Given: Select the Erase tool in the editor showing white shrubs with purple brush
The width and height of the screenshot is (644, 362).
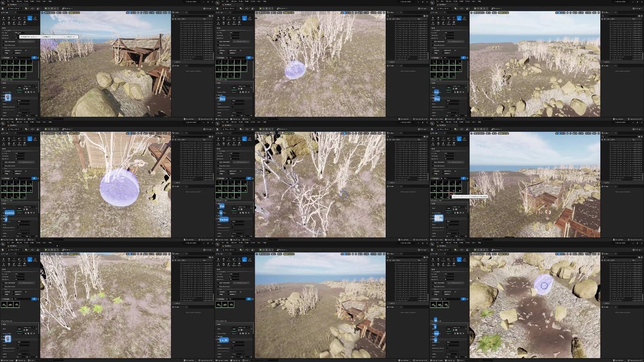Looking at the screenshot, I should pos(229,23).
